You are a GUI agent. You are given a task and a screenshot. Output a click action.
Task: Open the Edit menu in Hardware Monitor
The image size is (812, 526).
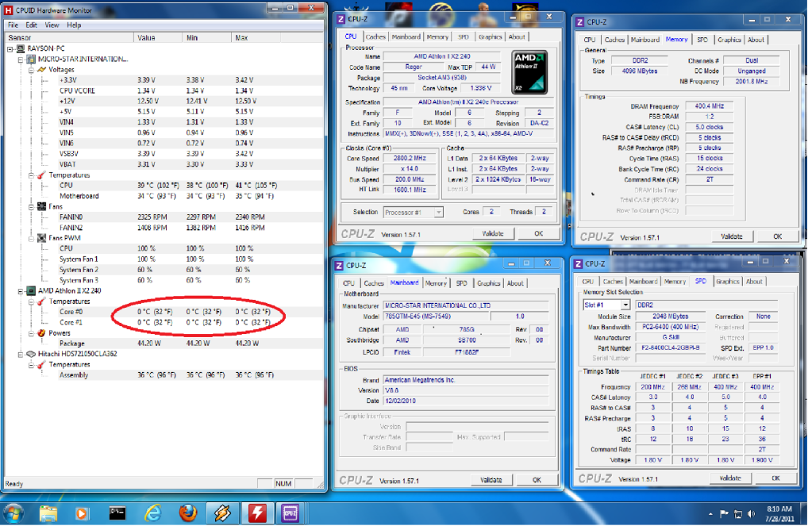coord(31,25)
